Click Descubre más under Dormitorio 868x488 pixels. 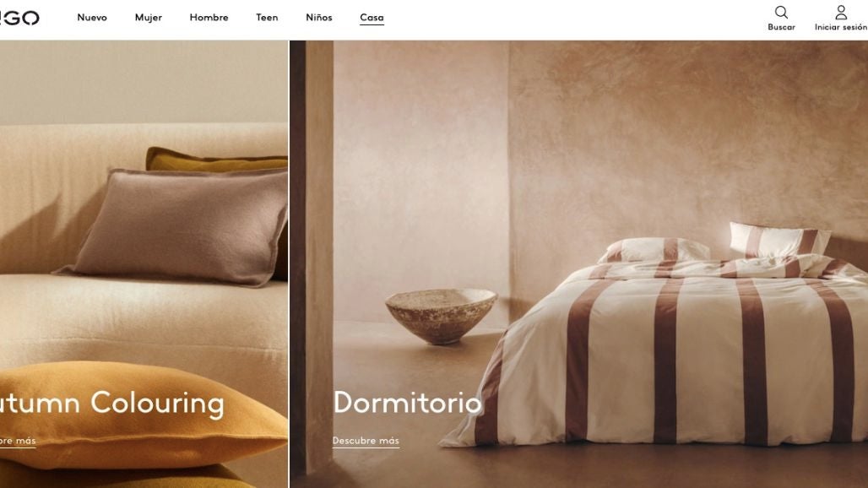pyautogui.click(x=366, y=441)
